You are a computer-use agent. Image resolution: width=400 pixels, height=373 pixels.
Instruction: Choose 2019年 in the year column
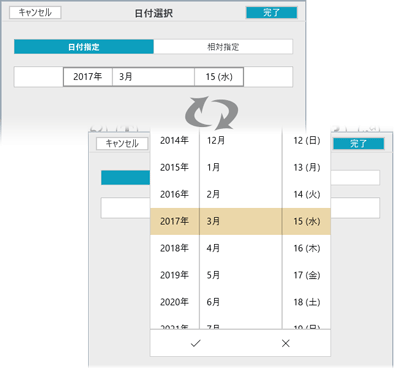tap(175, 275)
